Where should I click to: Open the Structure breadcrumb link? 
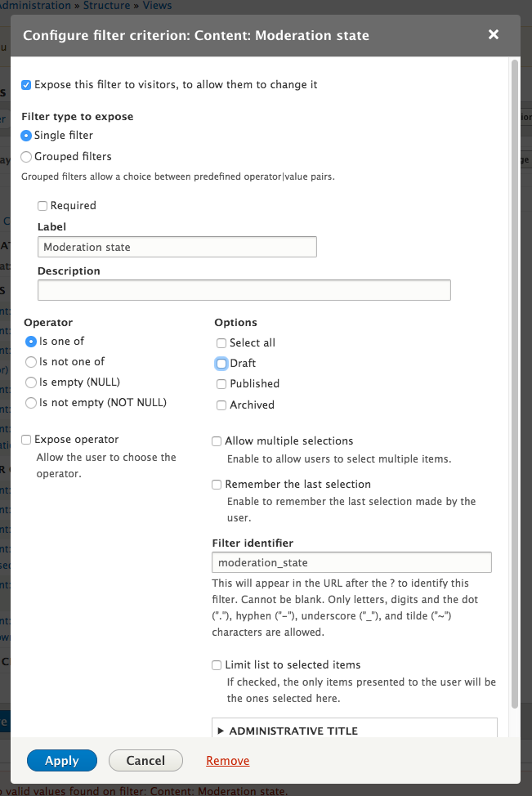tap(105, 6)
